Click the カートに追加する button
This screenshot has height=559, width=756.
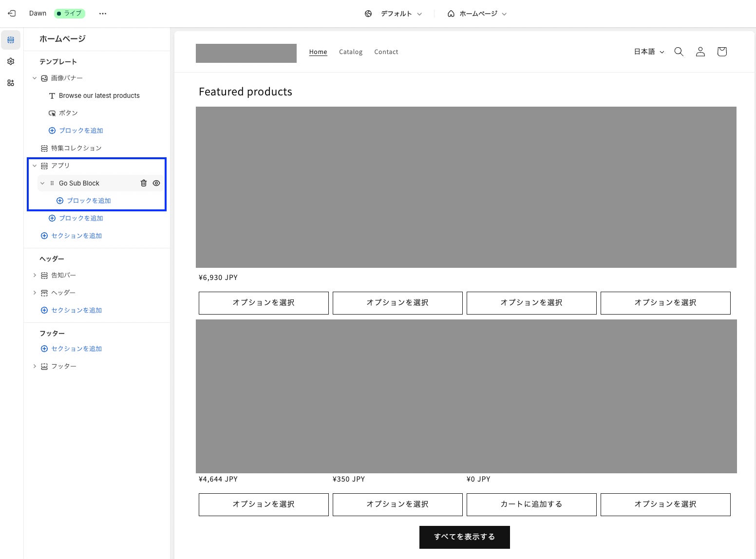coord(531,504)
